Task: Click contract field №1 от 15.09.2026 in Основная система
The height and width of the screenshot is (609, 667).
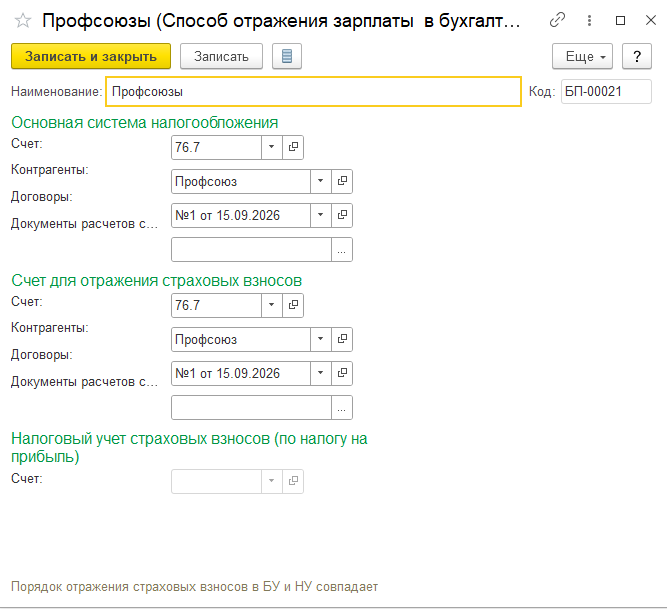Action: point(241,215)
